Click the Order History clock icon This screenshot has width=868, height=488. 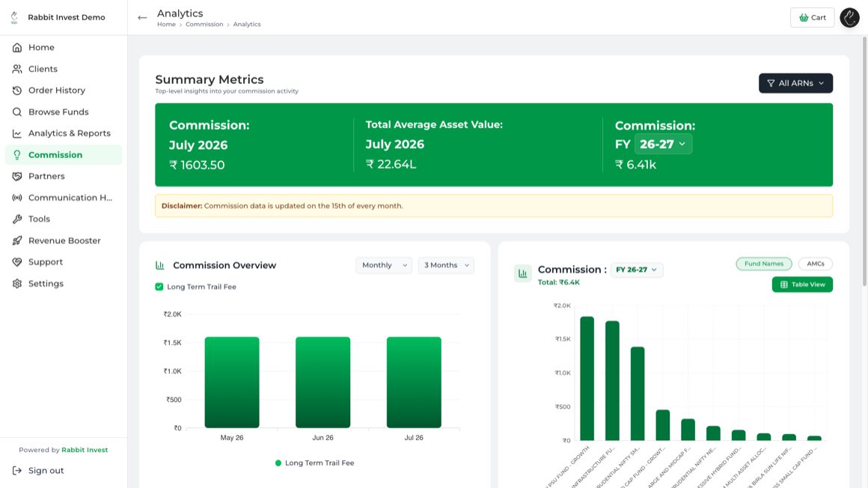coord(17,91)
